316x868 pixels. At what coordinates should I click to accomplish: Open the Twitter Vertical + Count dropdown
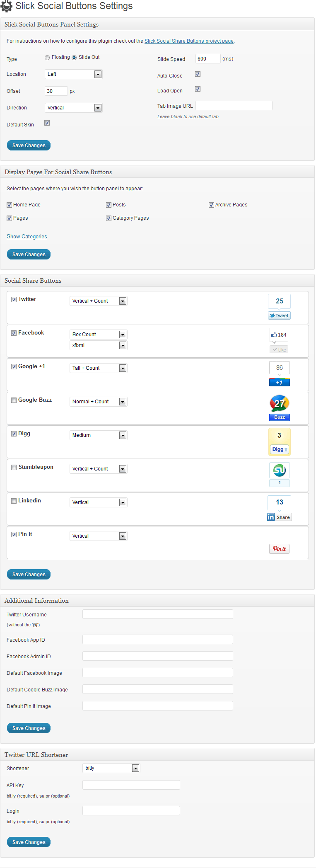click(98, 301)
